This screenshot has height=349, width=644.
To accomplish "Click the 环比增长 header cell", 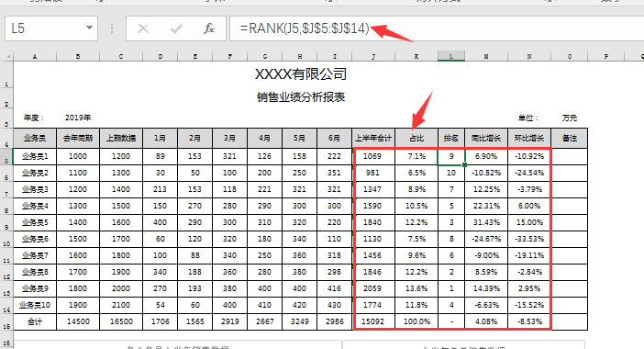I will point(529,138).
